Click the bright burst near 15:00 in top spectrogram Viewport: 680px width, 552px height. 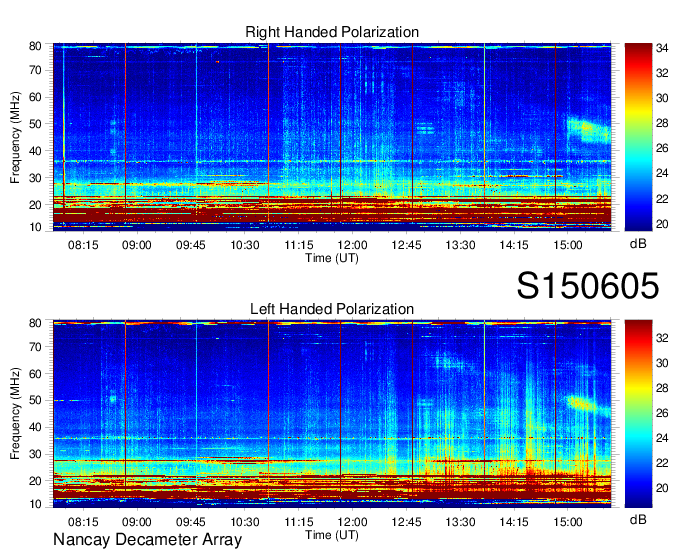point(588,130)
